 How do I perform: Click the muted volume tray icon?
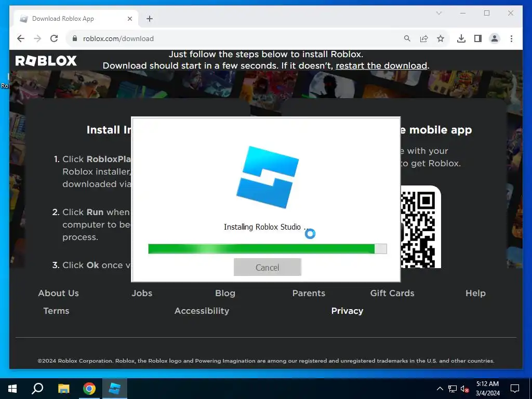[x=465, y=389]
